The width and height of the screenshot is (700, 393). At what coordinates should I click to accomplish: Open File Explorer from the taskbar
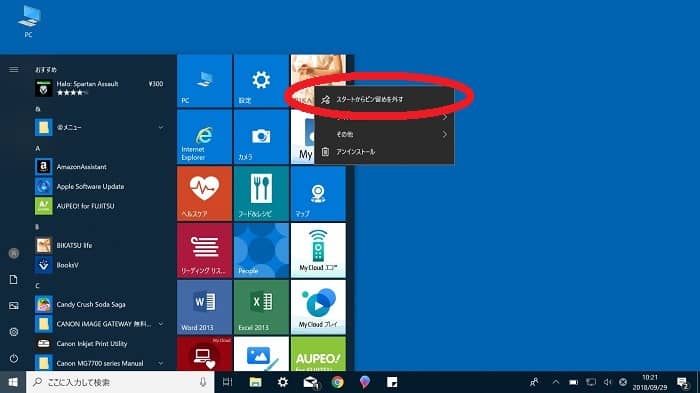click(x=255, y=382)
